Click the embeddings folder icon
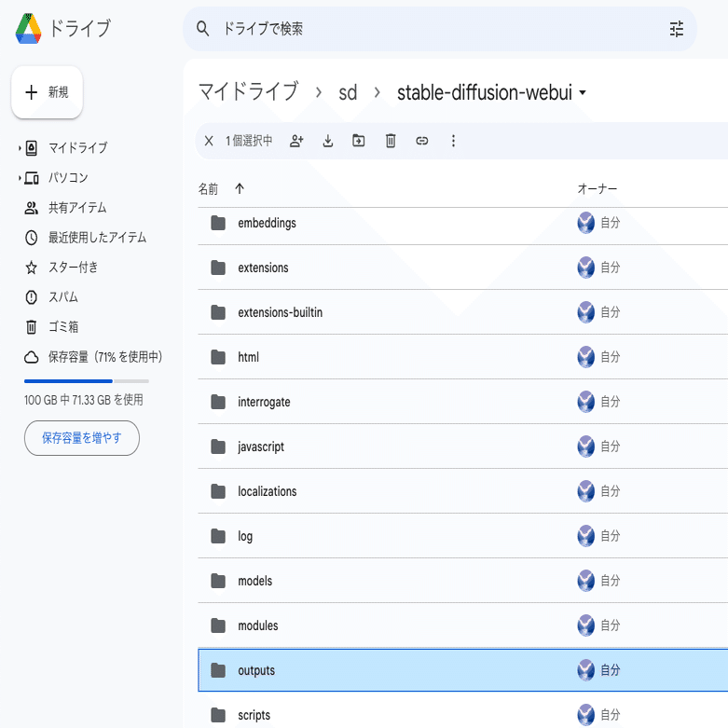 click(218, 223)
